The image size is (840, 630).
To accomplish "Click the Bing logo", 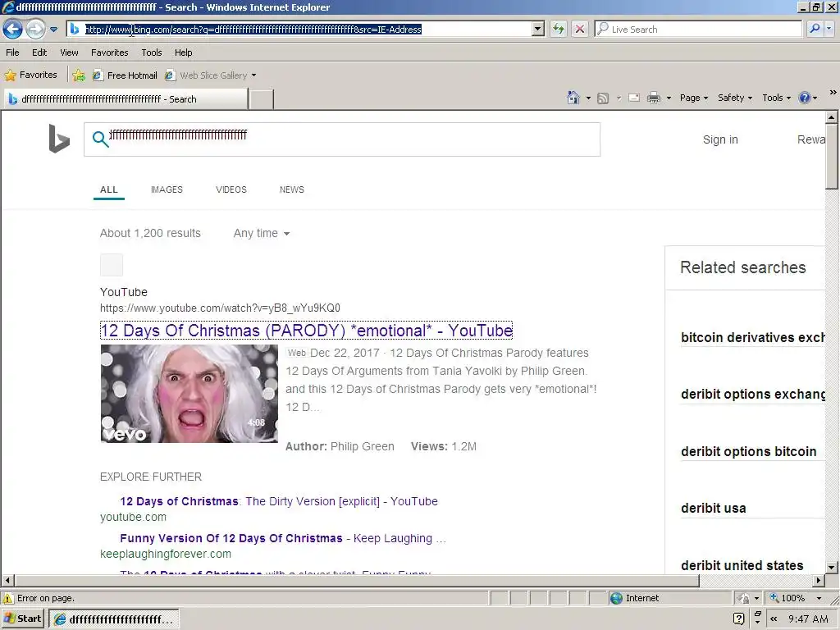I will click(59, 138).
